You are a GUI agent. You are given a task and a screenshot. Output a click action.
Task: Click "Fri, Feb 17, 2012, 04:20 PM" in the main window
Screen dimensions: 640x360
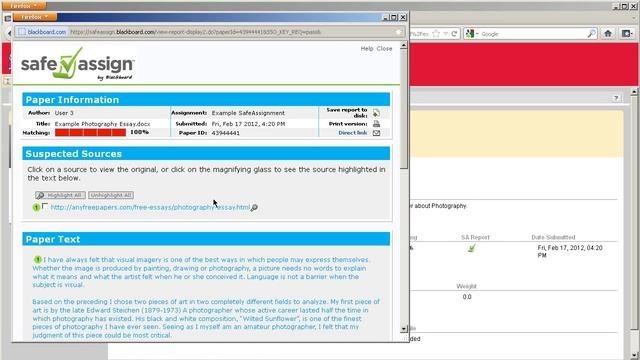(x=570, y=251)
